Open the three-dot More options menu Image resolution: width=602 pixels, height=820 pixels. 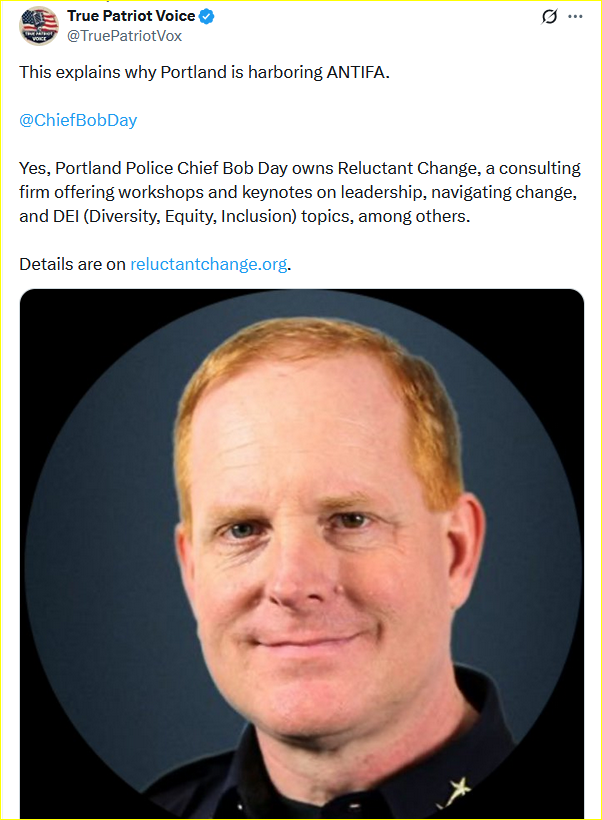point(575,17)
